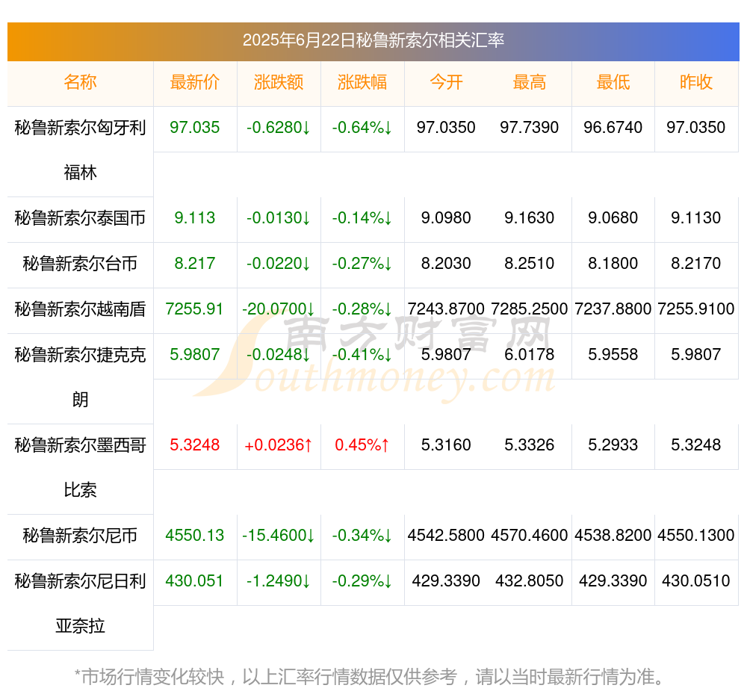Click the low value 96.6740
Viewport: 747px width, 700px height.
(613, 128)
